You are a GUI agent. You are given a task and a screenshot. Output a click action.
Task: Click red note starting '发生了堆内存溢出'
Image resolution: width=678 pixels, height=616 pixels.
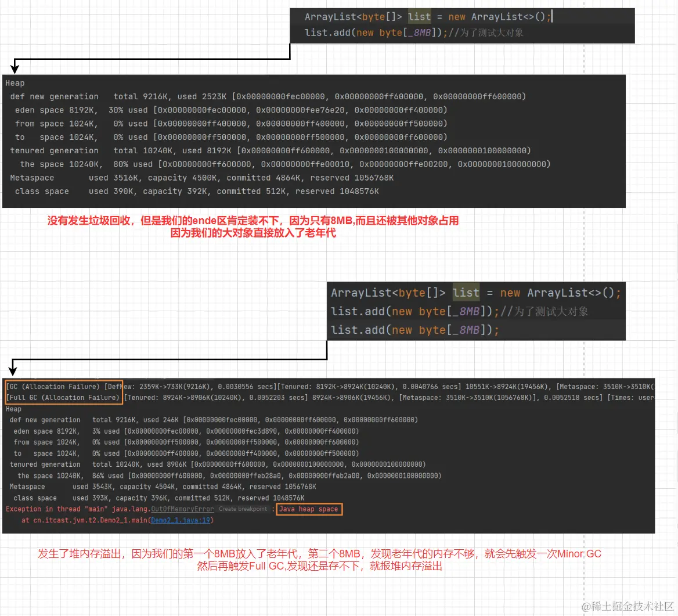pos(319,554)
